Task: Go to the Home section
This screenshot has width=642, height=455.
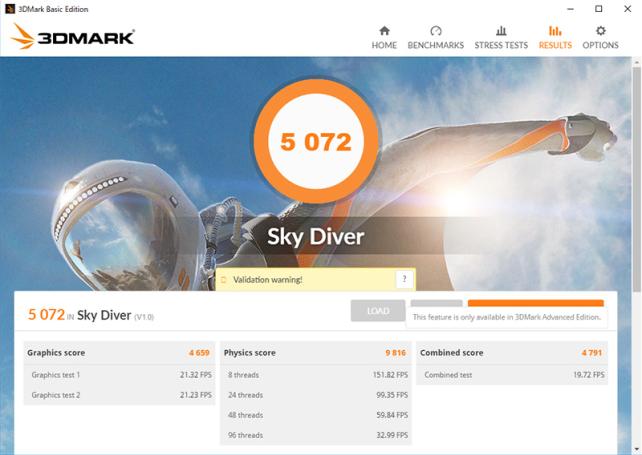Action: [384, 38]
